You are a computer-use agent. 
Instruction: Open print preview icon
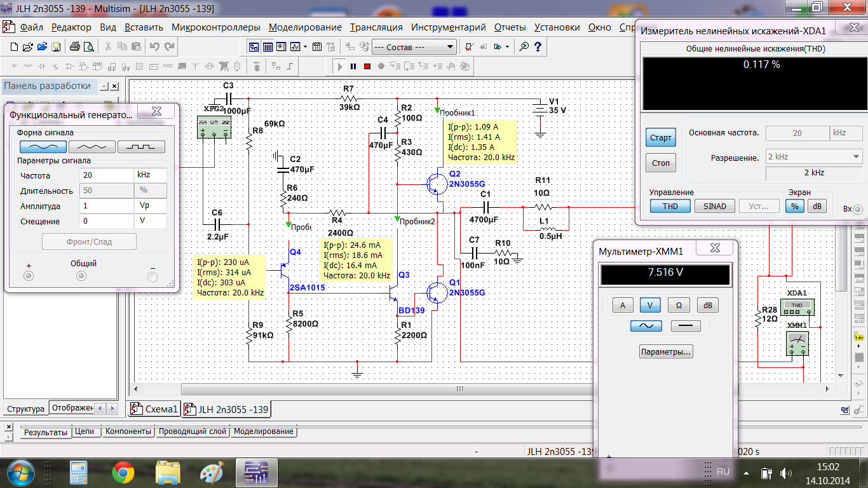[88, 47]
